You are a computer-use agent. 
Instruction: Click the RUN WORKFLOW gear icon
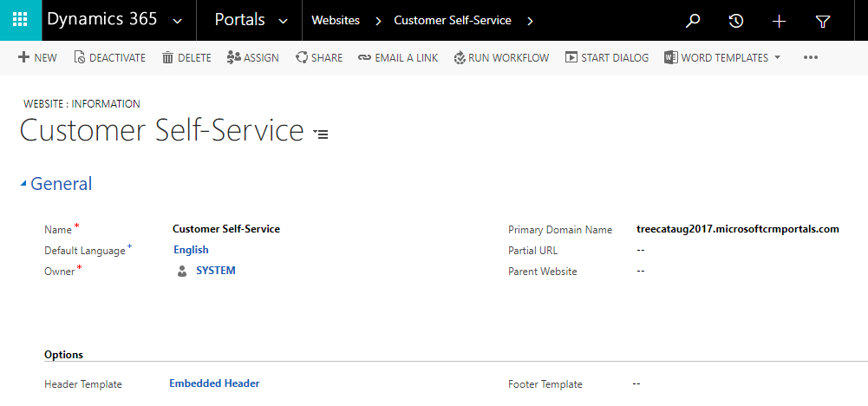tap(460, 57)
